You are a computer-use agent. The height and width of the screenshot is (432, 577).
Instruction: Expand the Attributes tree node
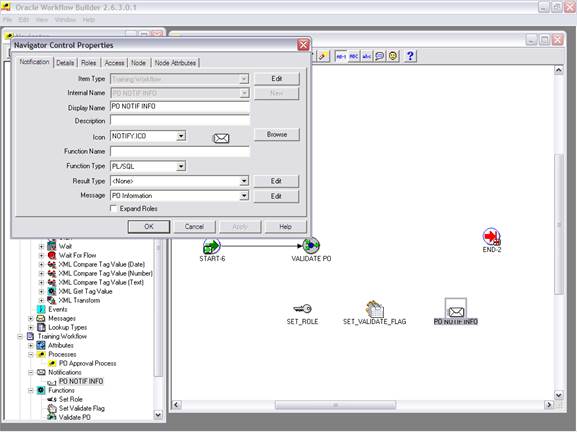pos(31,345)
